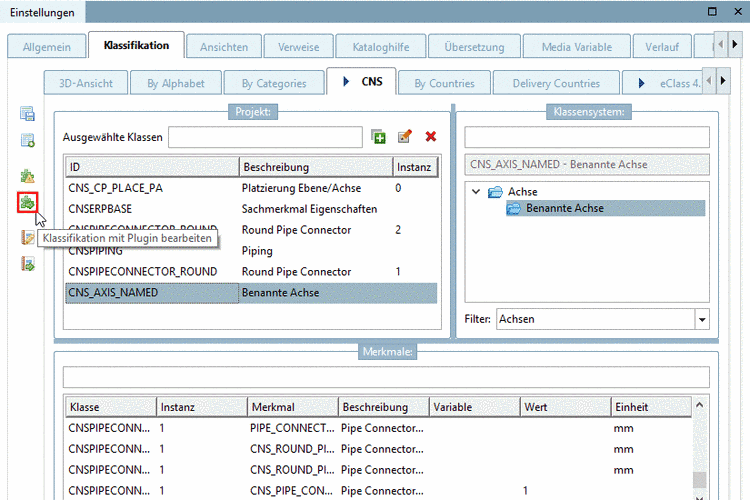Switch to the Verlauf tab

click(662, 47)
